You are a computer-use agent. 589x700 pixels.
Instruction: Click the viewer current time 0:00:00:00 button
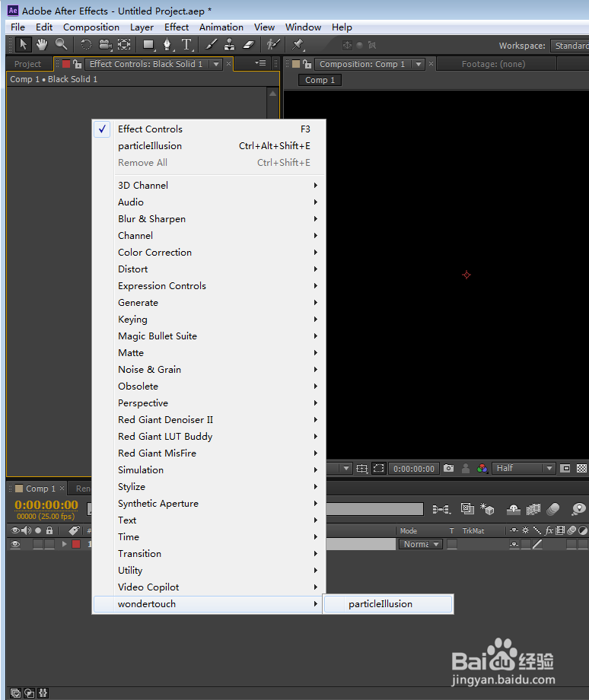pos(414,468)
